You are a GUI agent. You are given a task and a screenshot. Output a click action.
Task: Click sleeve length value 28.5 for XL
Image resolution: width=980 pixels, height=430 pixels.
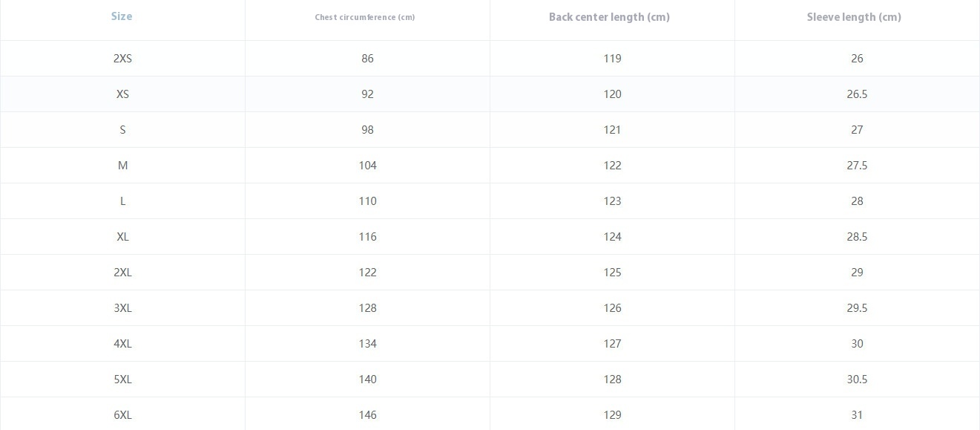click(857, 237)
